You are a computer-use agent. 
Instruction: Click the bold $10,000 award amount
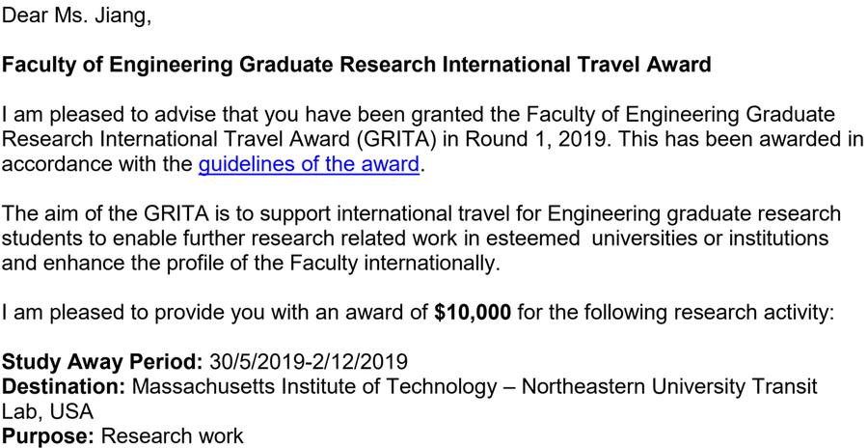[x=473, y=313]
